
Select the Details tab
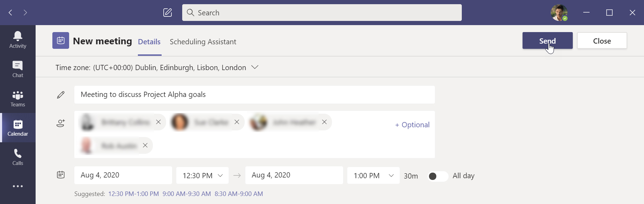pos(149,42)
